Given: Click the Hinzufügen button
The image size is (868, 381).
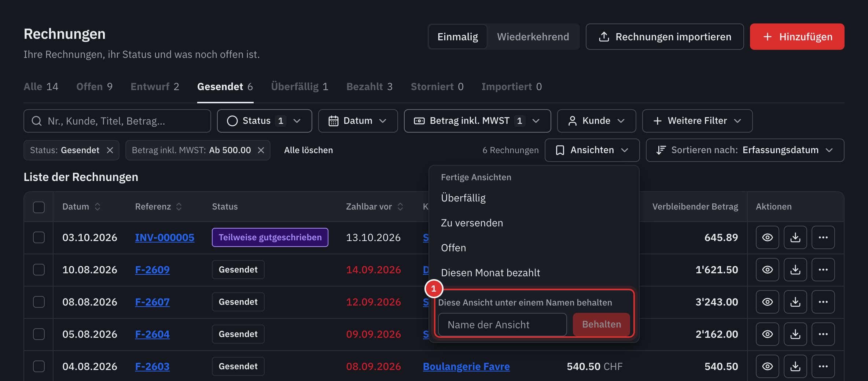Looking at the screenshot, I should [797, 37].
